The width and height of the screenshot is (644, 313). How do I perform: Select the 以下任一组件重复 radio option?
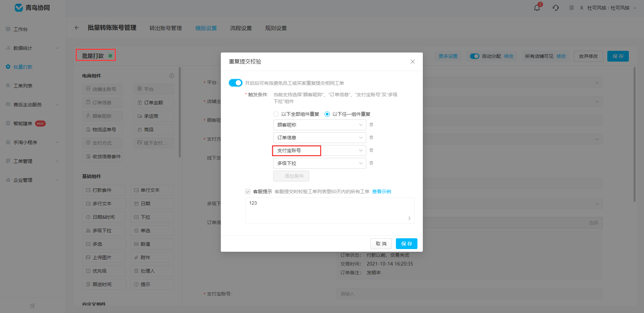(x=327, y=114)
